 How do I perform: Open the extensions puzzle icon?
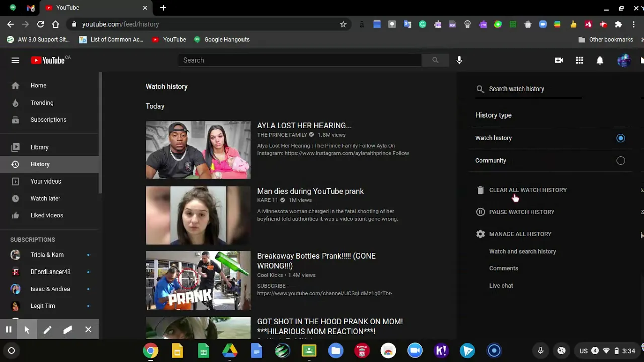[x=618, y=24]
